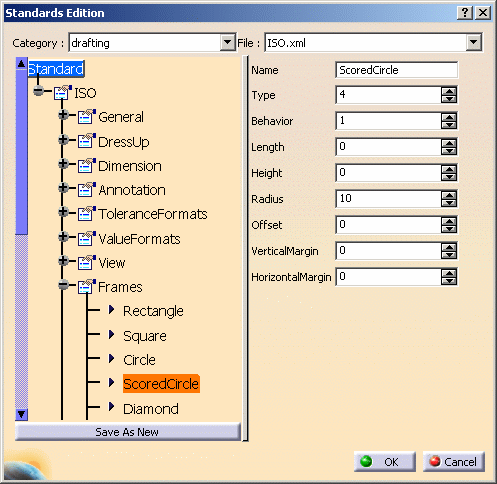Increase the Radius value with spinner
The width and height of the screenshot is (497, 484).
(449, 195)
